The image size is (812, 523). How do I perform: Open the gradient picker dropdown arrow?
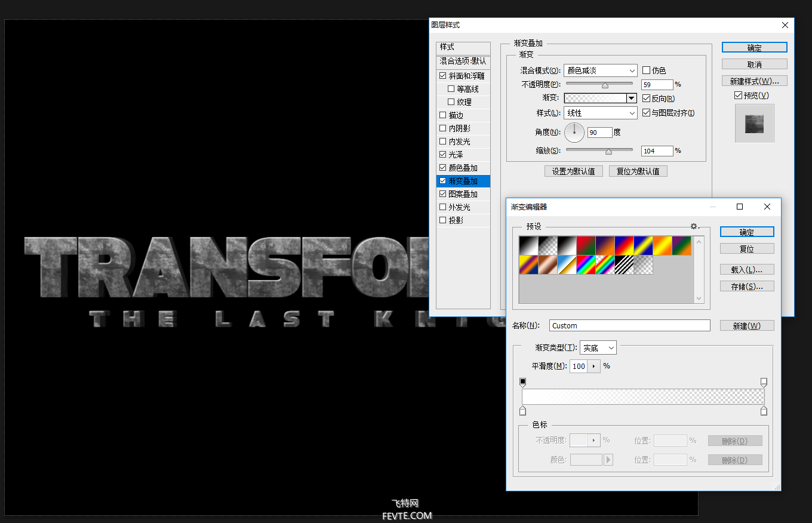pos(632,99)
